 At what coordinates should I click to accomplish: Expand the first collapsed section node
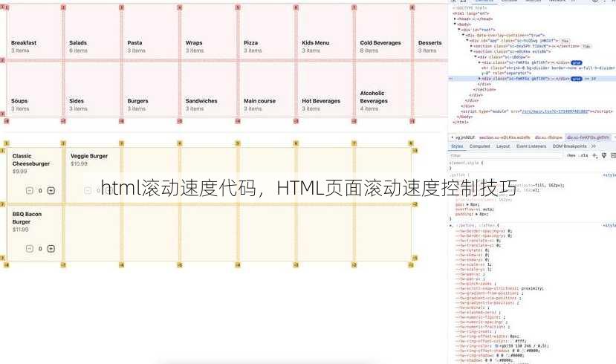(471, 46)
